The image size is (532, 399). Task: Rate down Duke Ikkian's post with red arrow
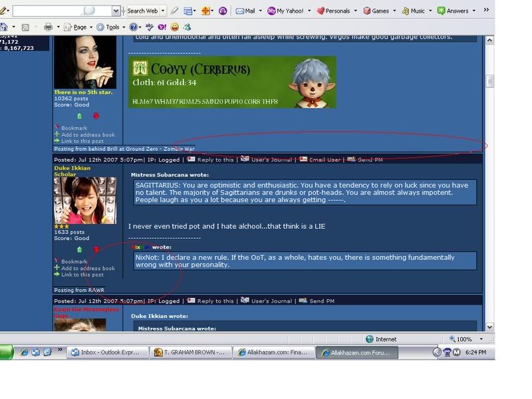pos(96,250)
